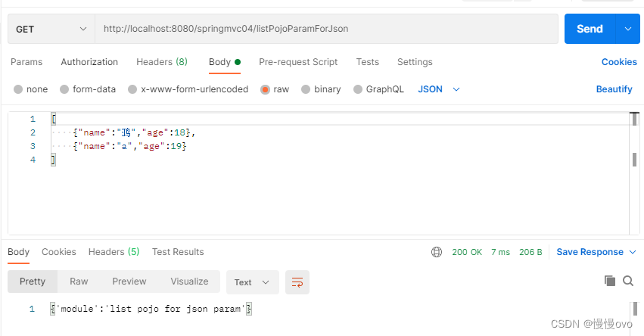
Task: Switch response view to Visualize
Action: (189, 282)
